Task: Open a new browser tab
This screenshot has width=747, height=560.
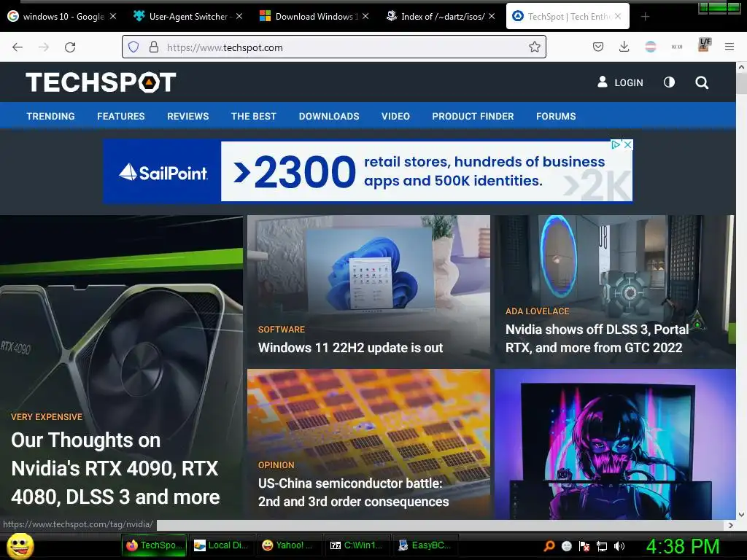Action: click(x=645, y=17)
